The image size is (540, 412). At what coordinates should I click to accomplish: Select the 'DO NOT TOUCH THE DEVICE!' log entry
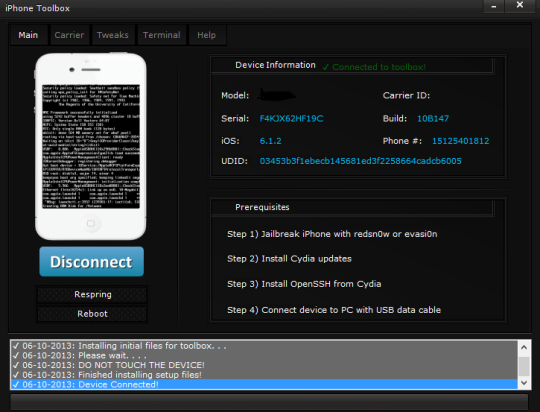coord(264,365)
